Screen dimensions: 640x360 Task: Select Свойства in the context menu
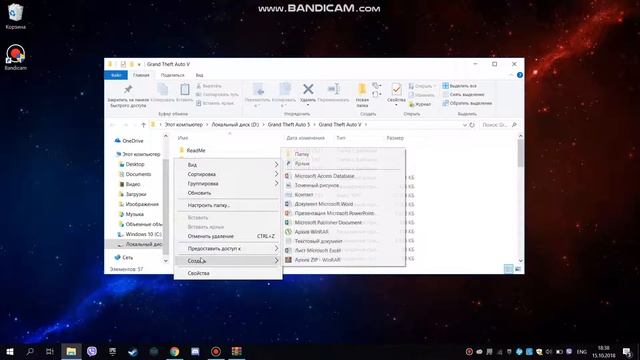point(228,273)
